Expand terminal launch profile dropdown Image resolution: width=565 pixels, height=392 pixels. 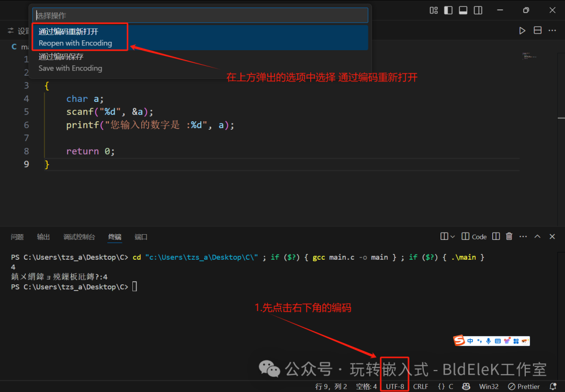coord(453,236)
